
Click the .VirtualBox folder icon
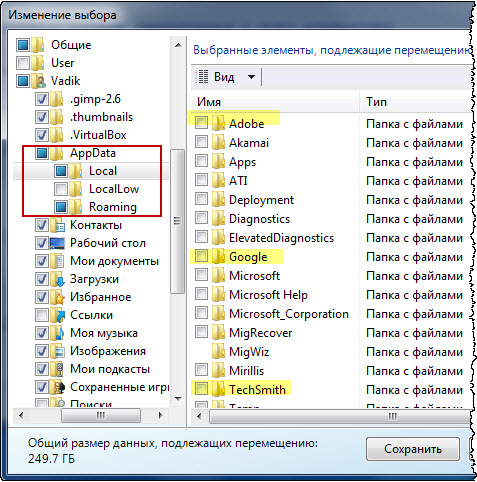57,135
